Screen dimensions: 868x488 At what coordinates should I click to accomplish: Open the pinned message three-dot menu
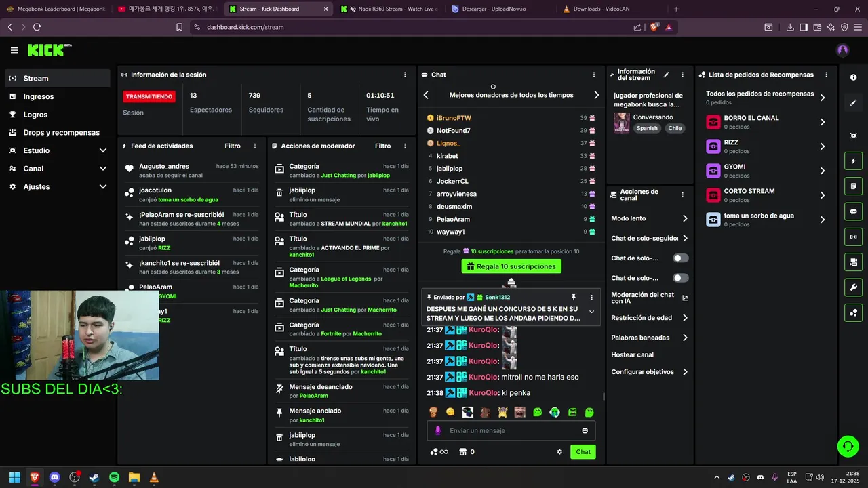pos(591,297)
